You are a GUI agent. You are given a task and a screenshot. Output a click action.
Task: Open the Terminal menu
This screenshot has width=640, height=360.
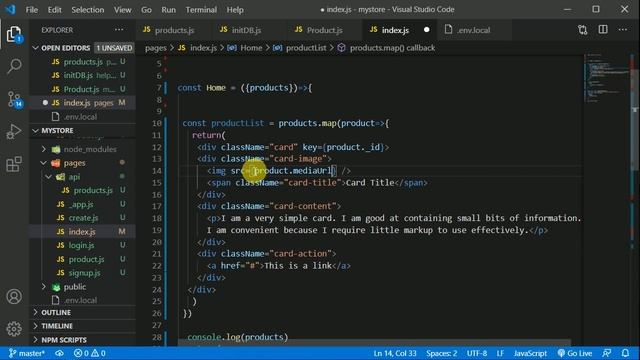(x=201, y=9)
